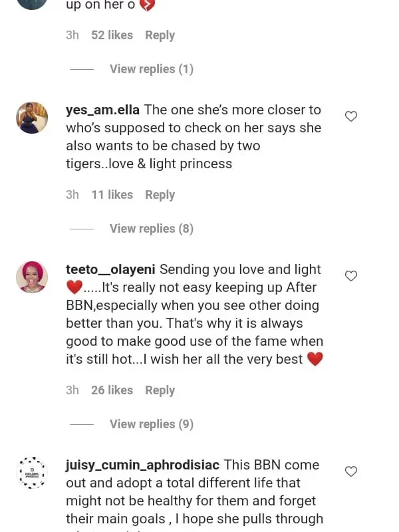This screenshot has width=399, height=532.
Task: Open yes_am.ella's profile picture
Action: (32, 118)
